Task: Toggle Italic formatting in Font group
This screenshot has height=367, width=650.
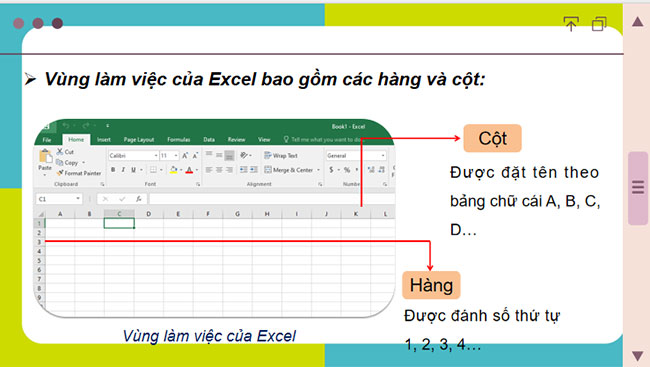Action: tap(123, 170)
